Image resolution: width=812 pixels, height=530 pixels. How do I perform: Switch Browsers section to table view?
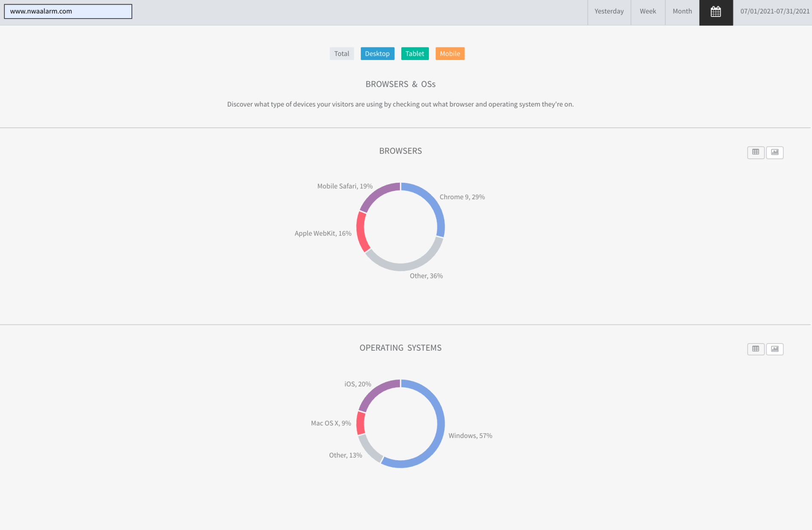pyautogui.click(x=755, y=152)
